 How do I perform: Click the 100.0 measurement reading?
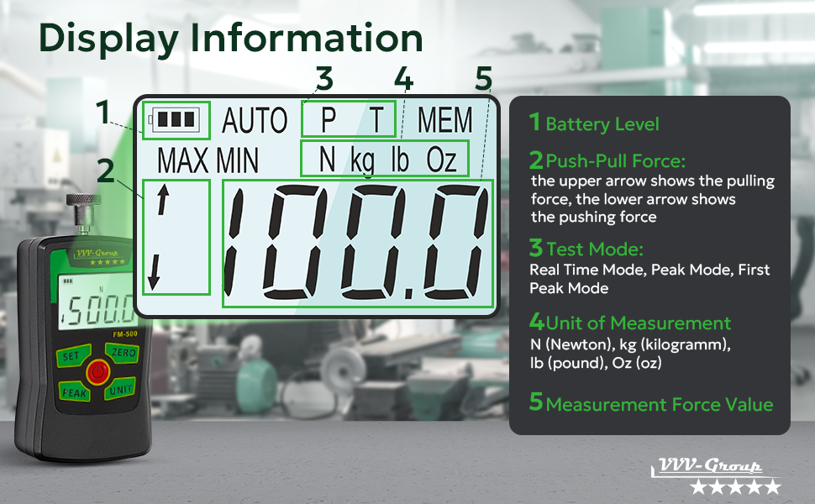(x=356, y=243)
